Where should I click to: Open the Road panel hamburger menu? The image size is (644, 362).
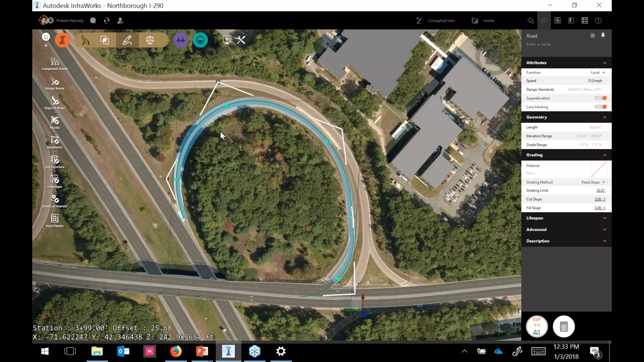tap(593, 36)
